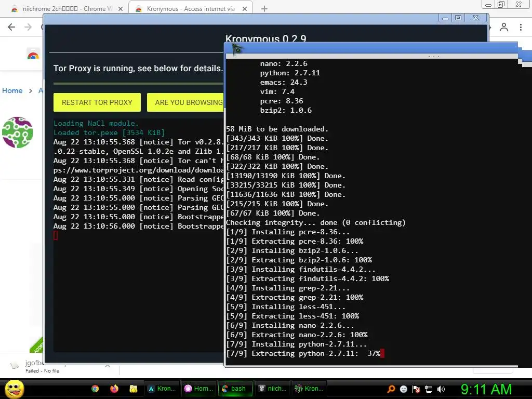
Task: Click the '[33215/33215 KiB 100%] Done.' line
Action: coord(286,185)
